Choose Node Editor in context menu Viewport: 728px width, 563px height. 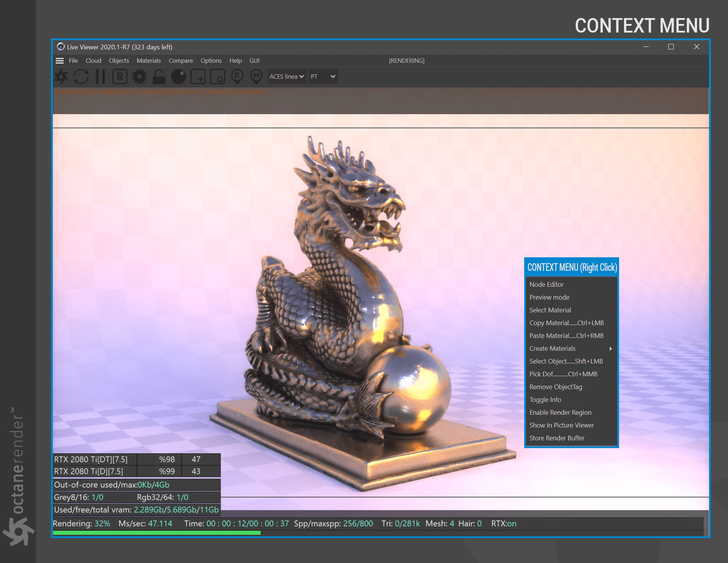tap(571, 284)
